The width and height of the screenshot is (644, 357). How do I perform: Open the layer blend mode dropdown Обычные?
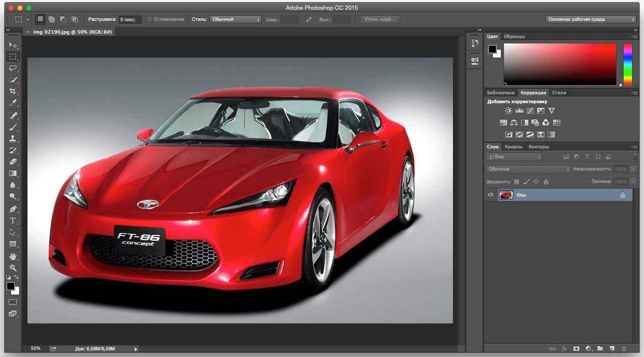[528, 169]
